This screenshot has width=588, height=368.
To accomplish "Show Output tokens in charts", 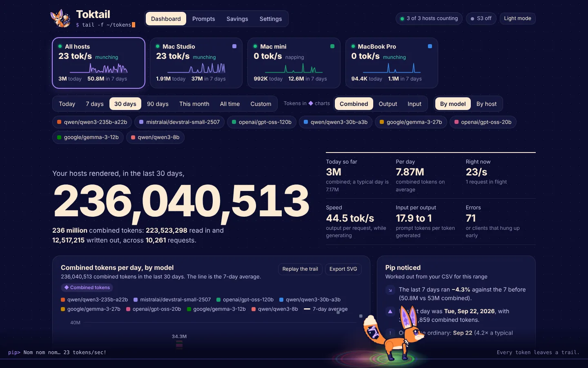I will 388,104.
